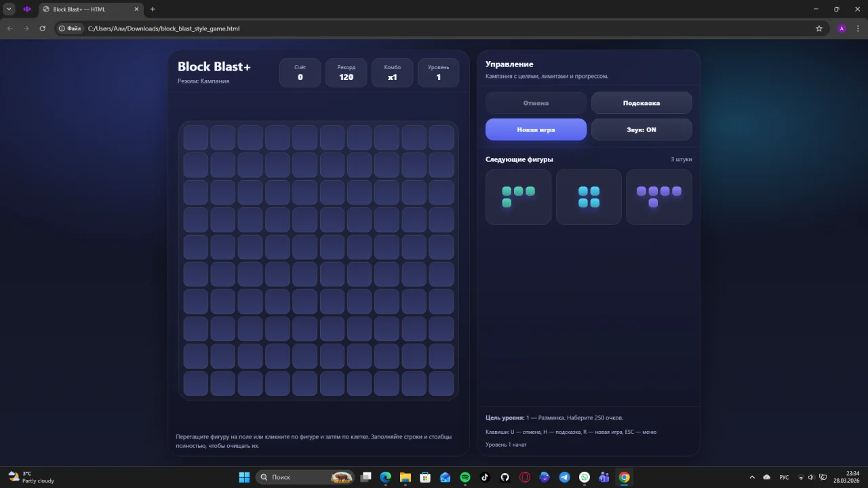868x488 pixels.
Task: Open Microsoft Store from the taskbar
Action: [x=425, y=477]
